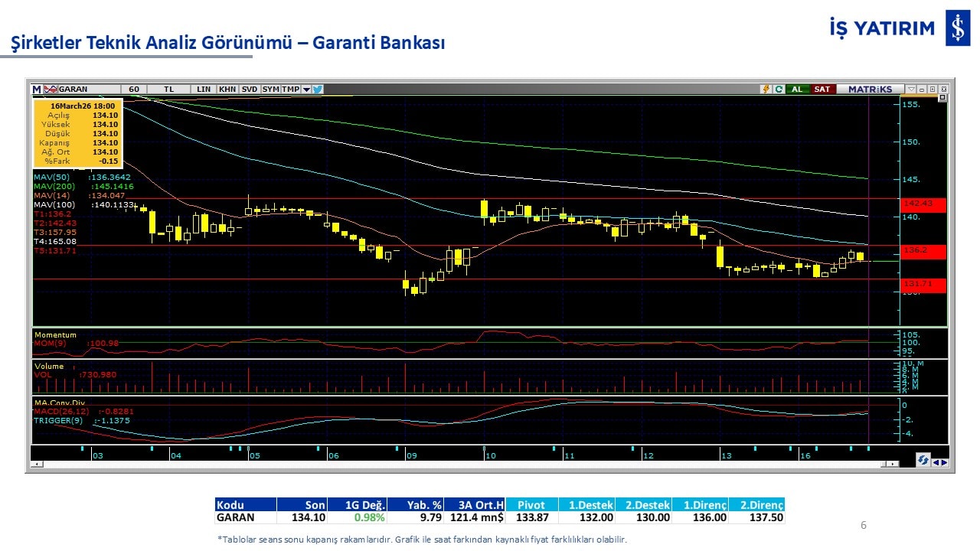The height and width of the screenshot is (551, 980).
Task: Click the small square icon above price axis
Action: coord(942,98)
